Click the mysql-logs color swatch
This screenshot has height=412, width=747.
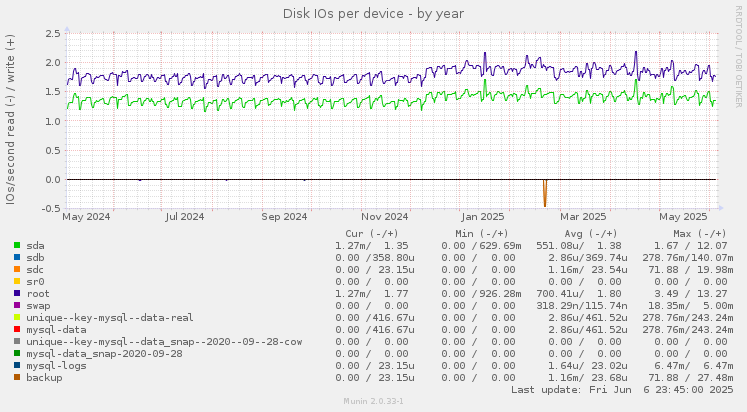coord(17,365)
